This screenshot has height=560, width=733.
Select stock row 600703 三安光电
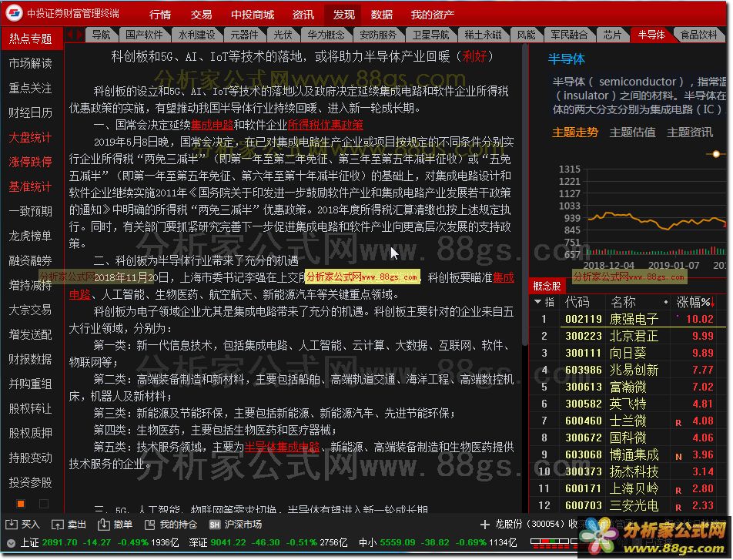[x=628, y=505]
